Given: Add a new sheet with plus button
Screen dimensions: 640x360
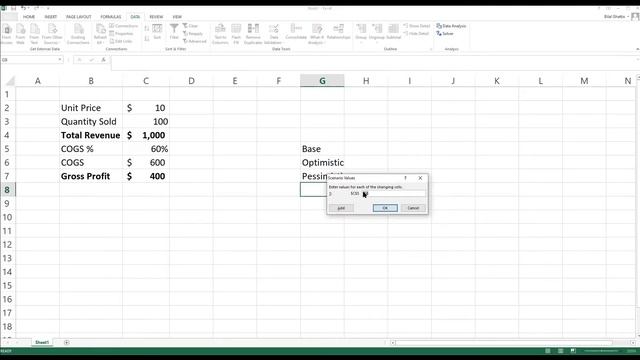Looking at the screenshot, I should (x=67, y=342).
